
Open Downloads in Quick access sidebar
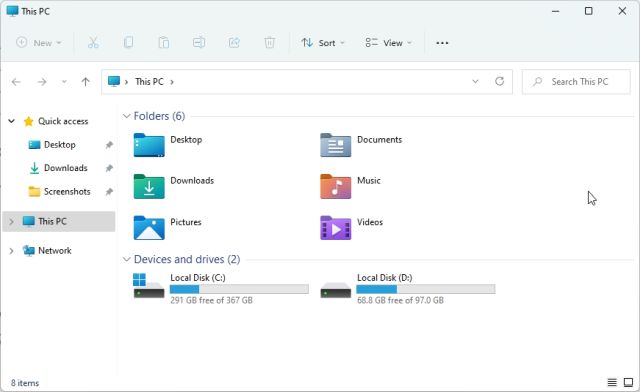[66, 168]
